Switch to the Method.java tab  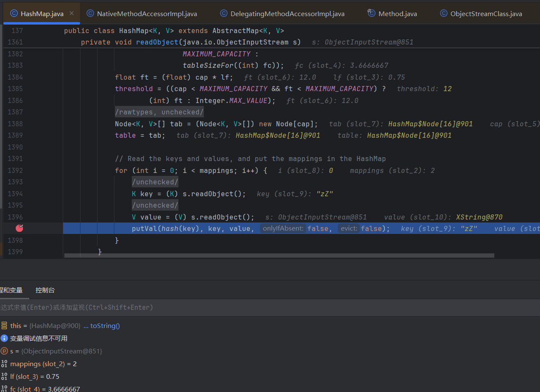pyautogui.click(x=397, y=14)
